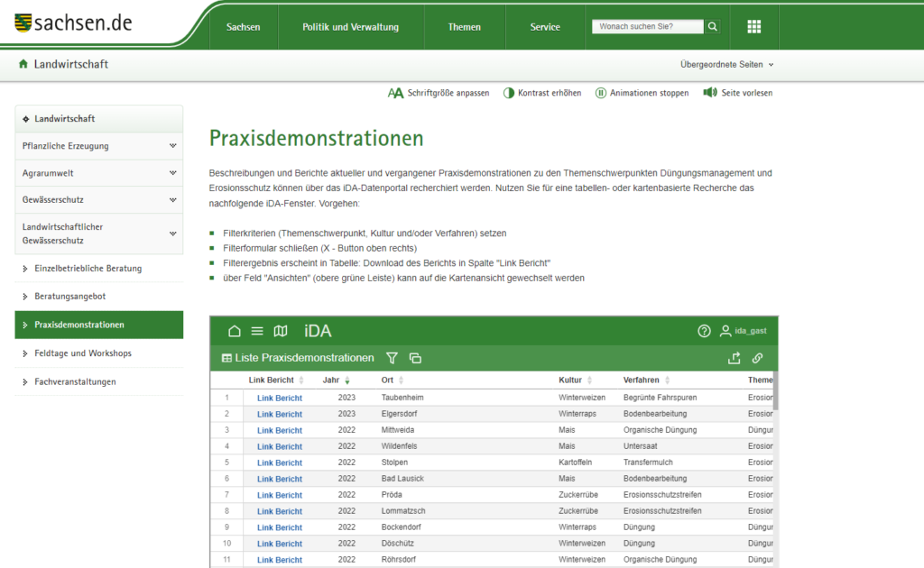This screenshot has height=568, width=924.
Task: Open Politik und Verwaltung menu
Action: click(x=351, y=27)
